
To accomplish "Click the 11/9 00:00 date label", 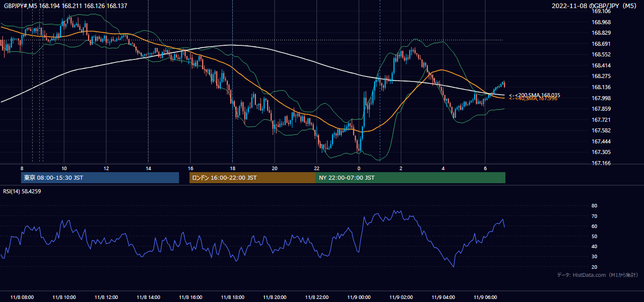I will tap(359, 297).
